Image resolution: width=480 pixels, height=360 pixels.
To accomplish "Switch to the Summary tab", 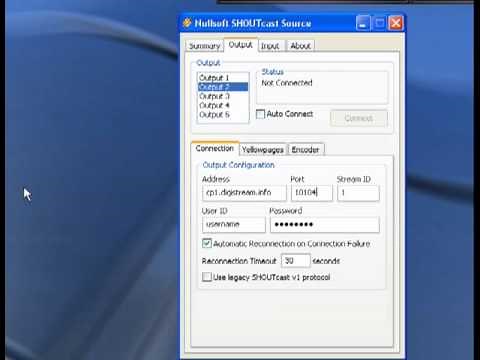I will [x=205, y=46].
